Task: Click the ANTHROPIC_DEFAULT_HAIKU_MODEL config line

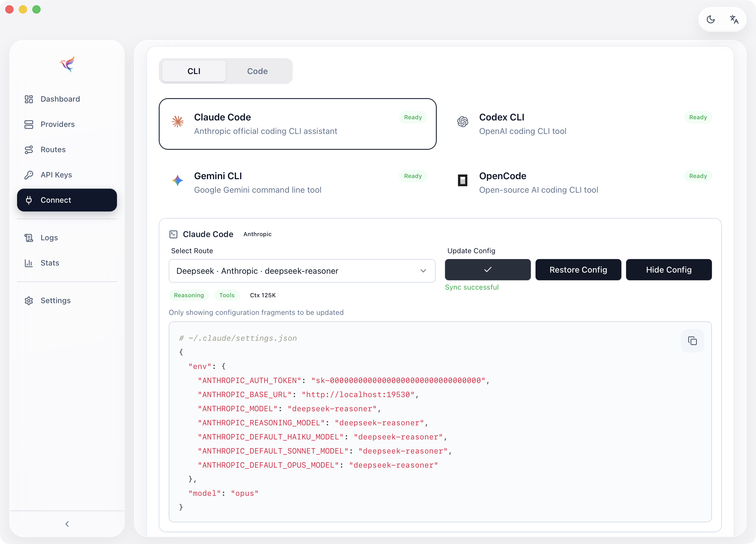Action: [322, 437]
